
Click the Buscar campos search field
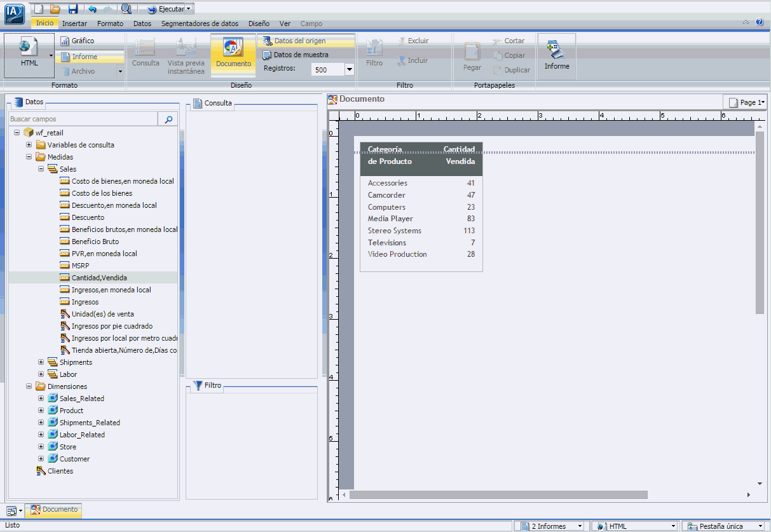click(x=83, y=119)
